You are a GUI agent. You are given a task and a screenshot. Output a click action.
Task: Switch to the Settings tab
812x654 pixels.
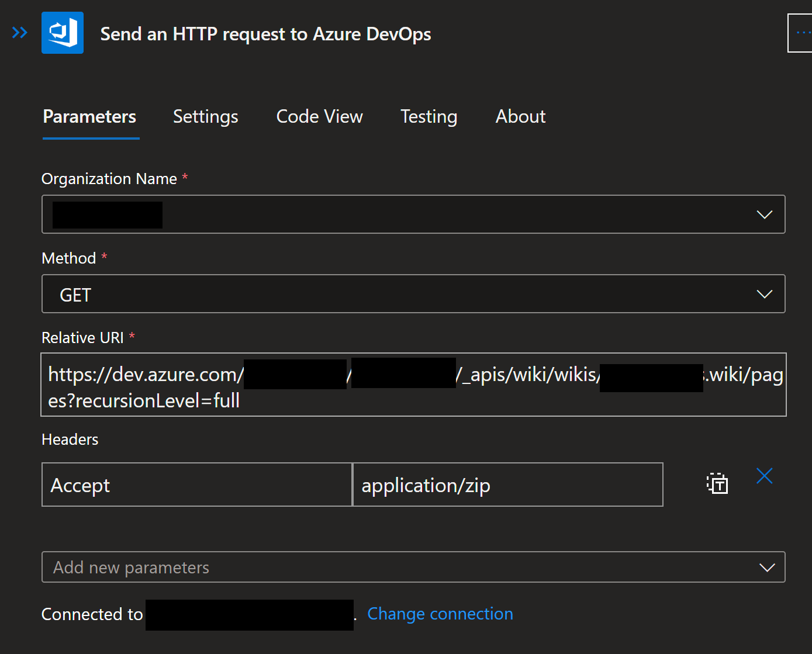(x=205, y=116)
